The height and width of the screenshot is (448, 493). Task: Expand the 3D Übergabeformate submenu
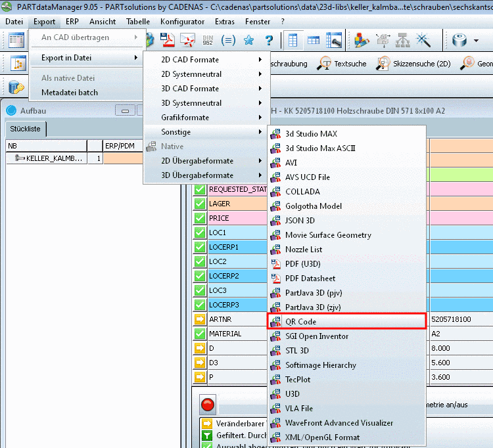pos(207,175)
